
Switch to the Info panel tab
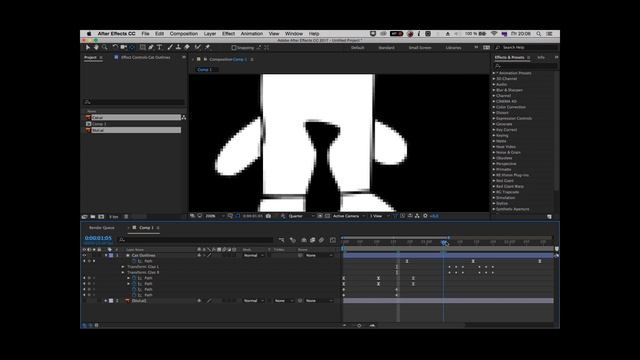[x=541, y=58]
